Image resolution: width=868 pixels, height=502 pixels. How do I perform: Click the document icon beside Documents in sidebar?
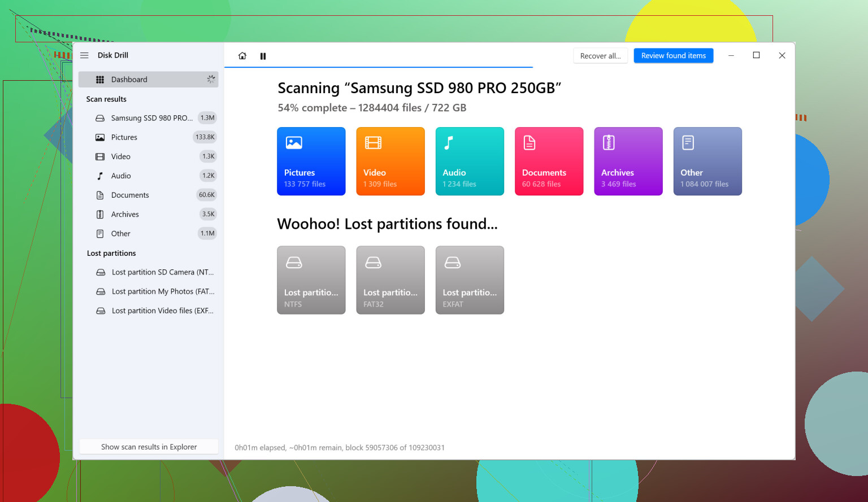[x=100, y=195]
